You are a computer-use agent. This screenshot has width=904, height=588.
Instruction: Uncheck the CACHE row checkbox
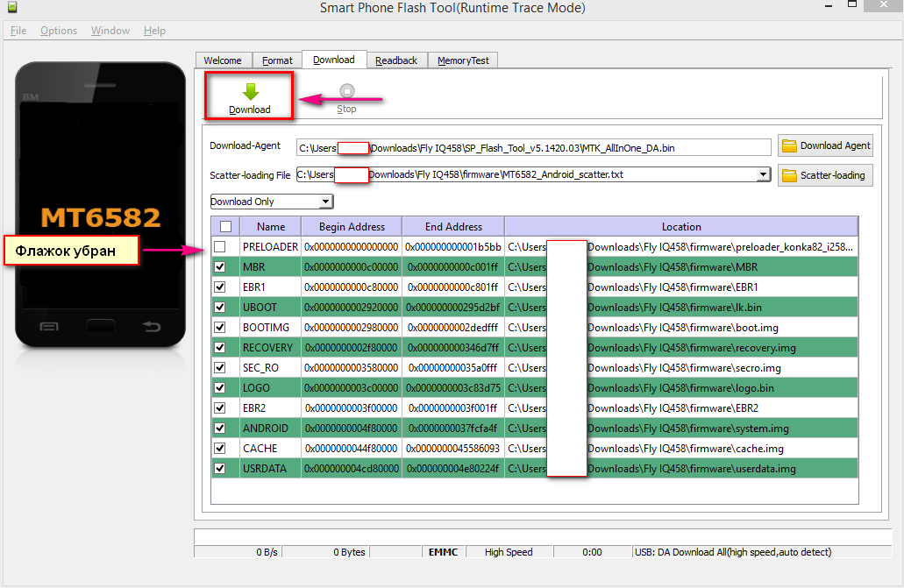coord(220,449)
